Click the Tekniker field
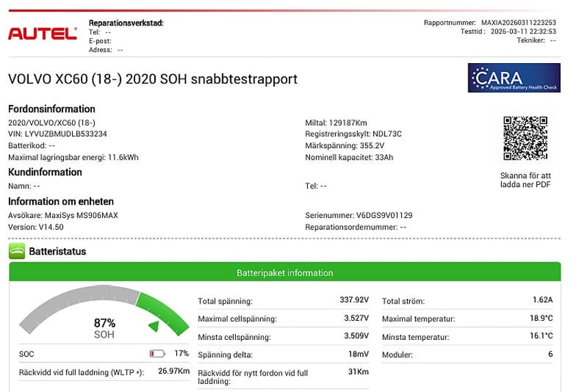576x392 pixels. click(536, 40)
